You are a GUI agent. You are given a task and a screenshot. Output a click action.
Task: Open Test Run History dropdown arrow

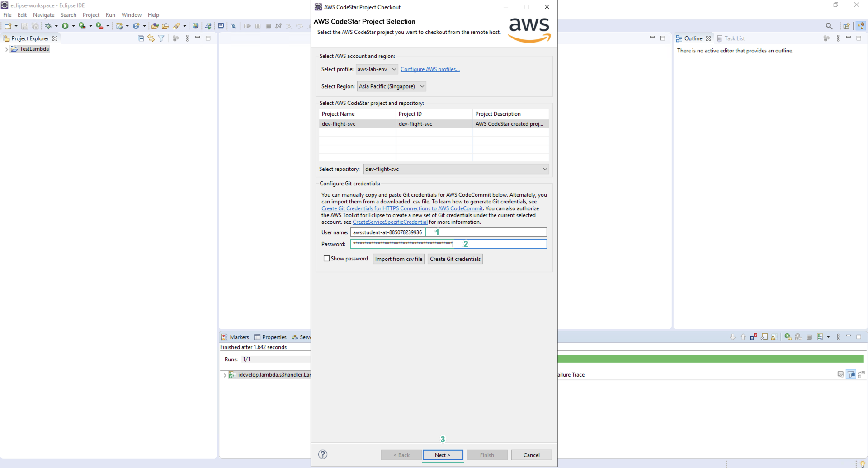click(828, 337)
